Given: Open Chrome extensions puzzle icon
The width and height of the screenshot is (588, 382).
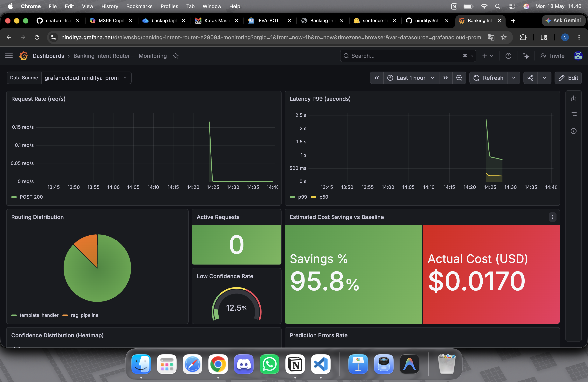Looking at the screenshot, I should click(523, 37).
